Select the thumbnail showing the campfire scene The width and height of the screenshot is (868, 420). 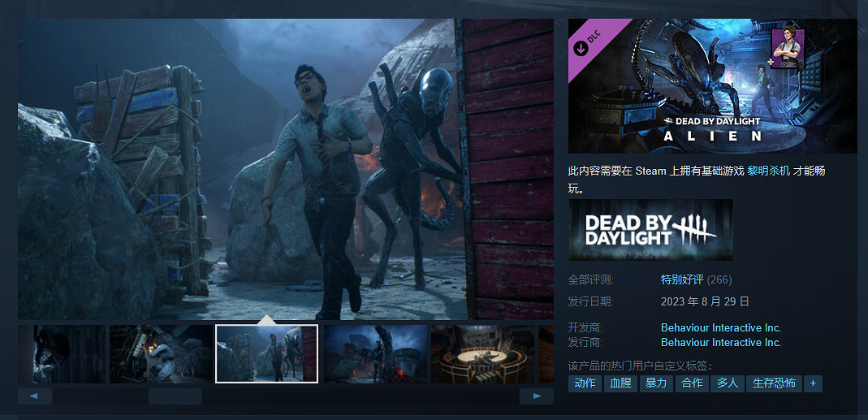click(375, 354)
